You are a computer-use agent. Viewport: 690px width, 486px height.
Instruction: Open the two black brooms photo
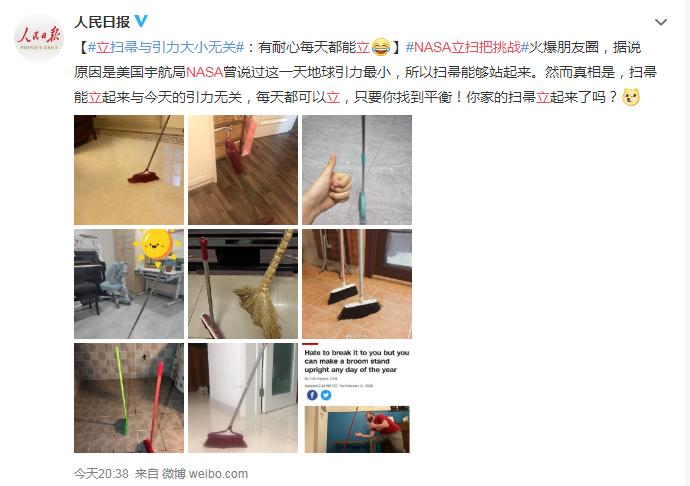pyautogui.click(x=357, y=284)
